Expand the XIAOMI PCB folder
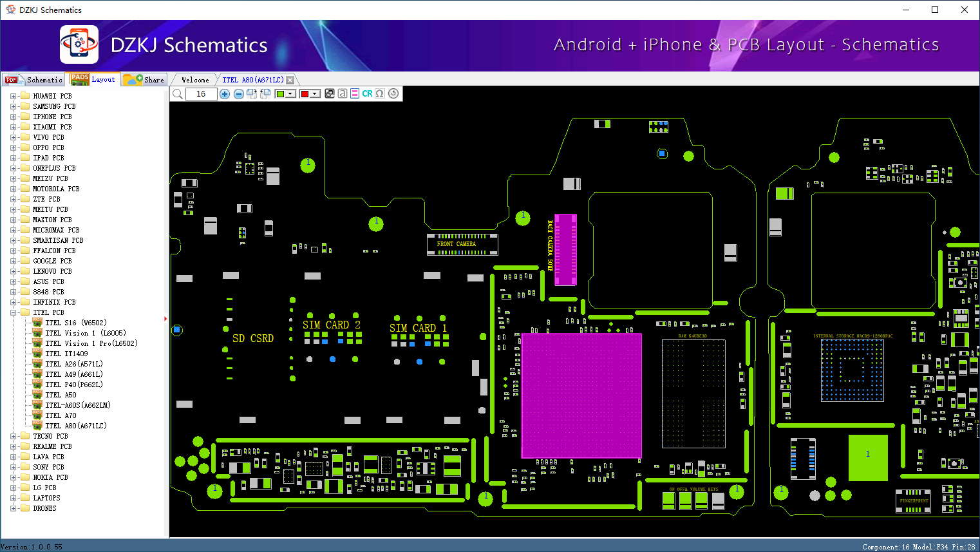This screenshot has width=980, height=552. (13, 127)
